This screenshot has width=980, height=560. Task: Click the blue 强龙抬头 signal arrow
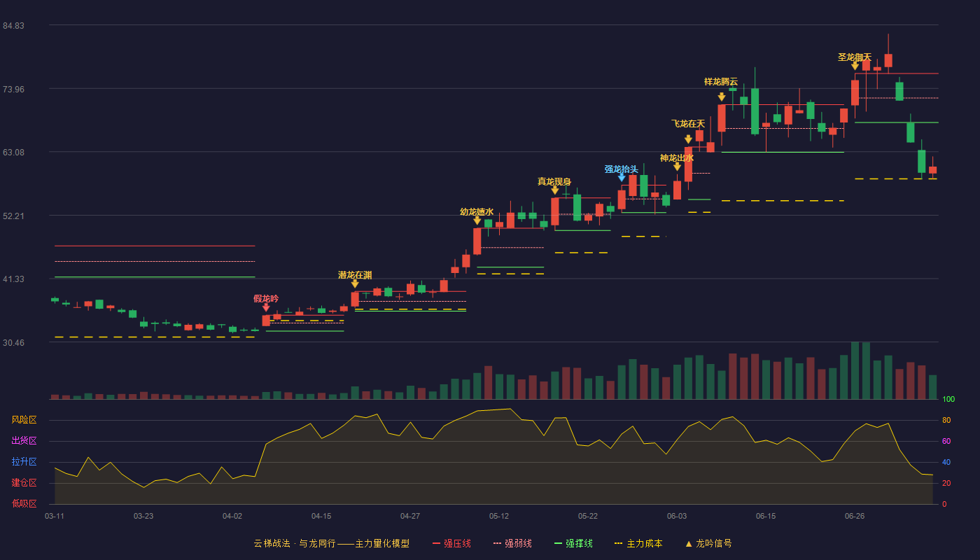coord(622,178)
